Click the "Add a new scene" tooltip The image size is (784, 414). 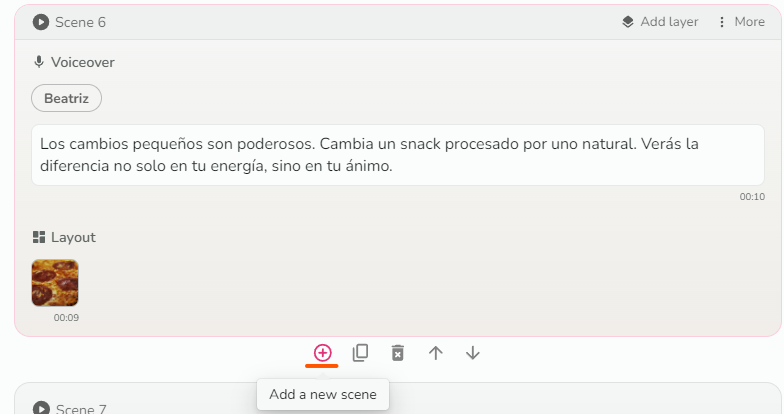coord(322,394)
